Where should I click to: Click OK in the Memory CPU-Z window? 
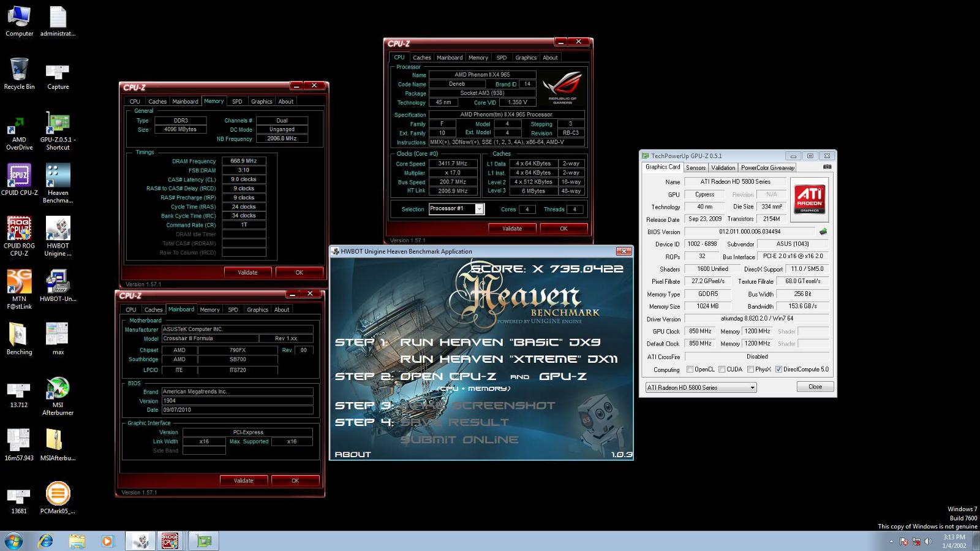coord(299,272)
